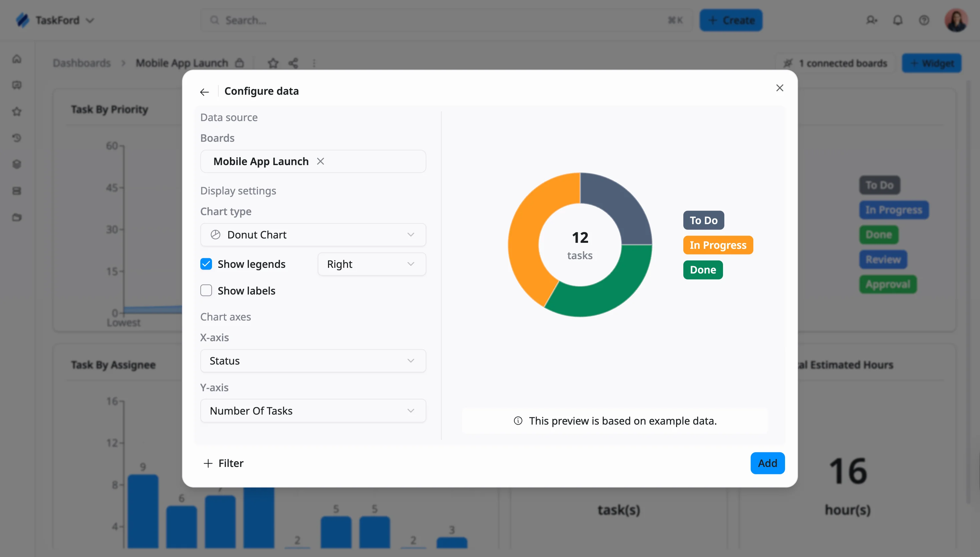Click the blue Add button
The image size is (980, 557).
(x=767, y=463)
